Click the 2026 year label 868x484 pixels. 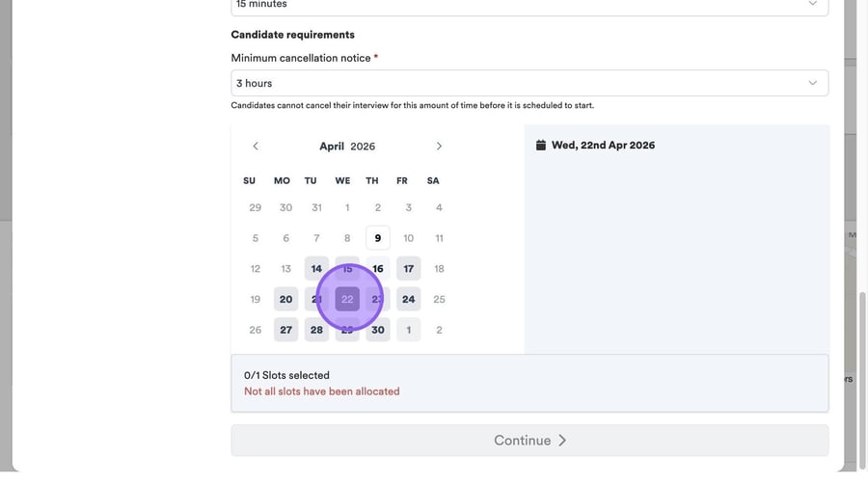[363, 147]
